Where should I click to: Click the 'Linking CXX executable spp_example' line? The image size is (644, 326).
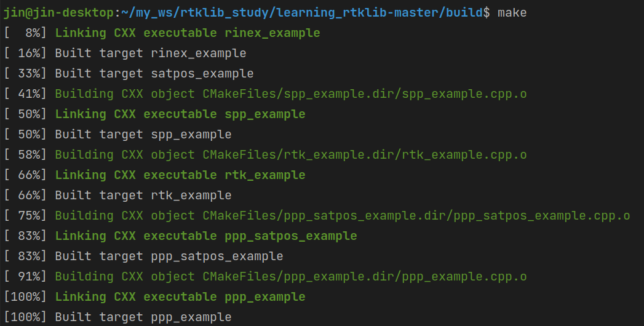click(180, 114)
